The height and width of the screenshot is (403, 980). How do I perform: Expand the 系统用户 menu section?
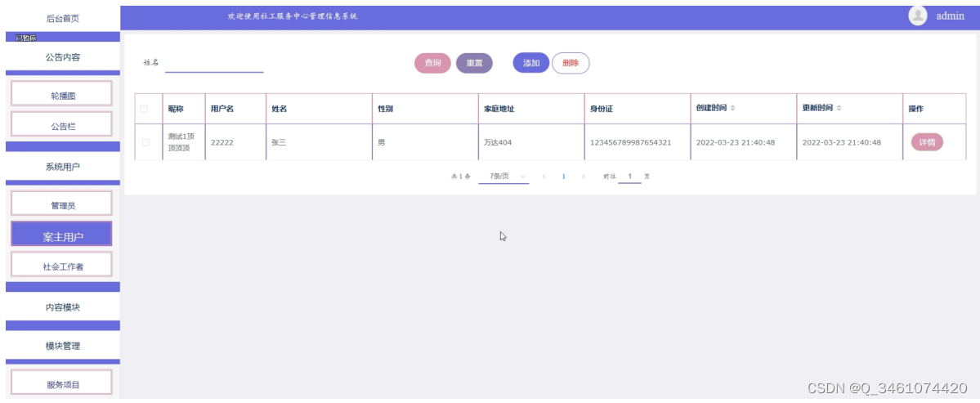click(62, 167)
